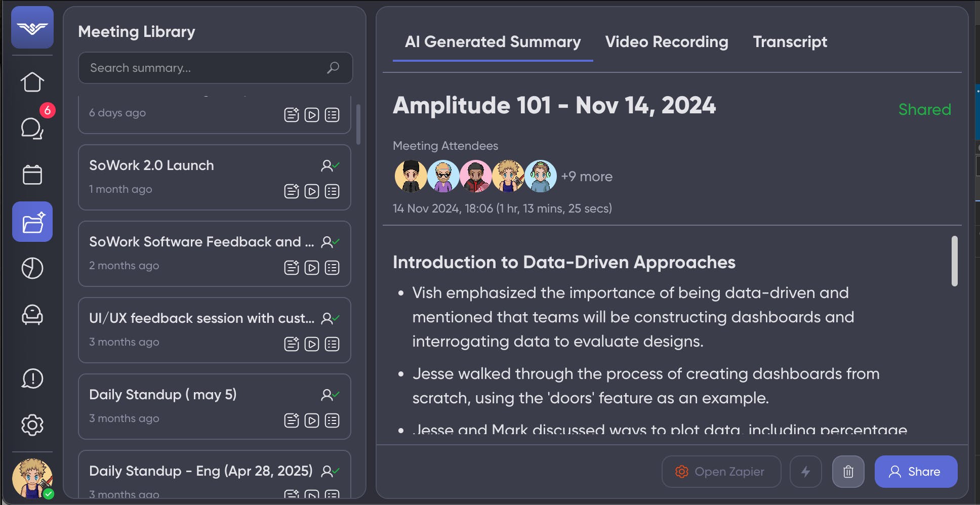Image resolution: width=980 pixels, height=505 pixels.
Task: Open summary icon for UI/UX feedback session
Action: pos(292,344)
